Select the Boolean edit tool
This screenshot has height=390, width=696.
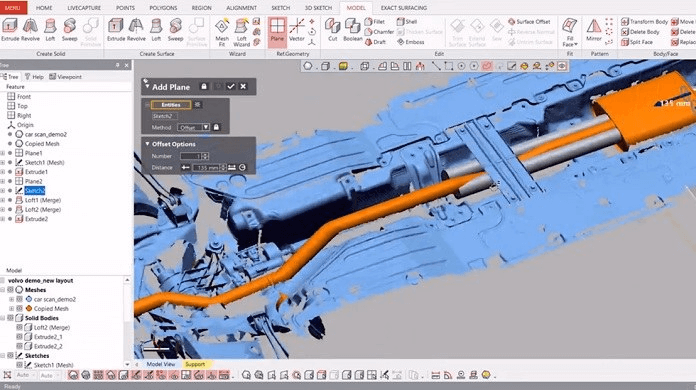352,30
